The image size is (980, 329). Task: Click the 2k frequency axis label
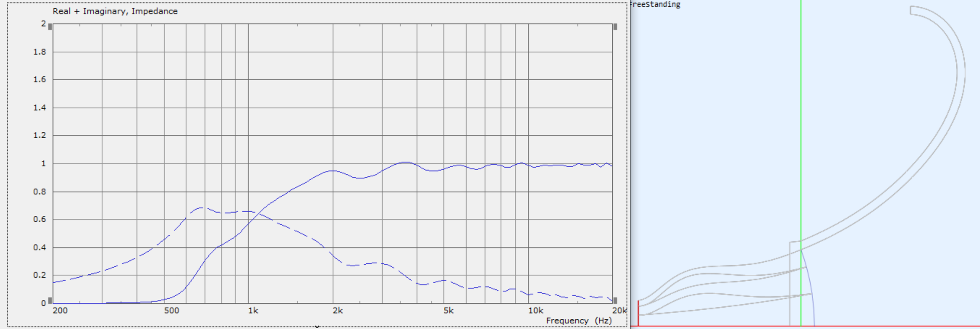pyautogui.click(x=338, y=311)
